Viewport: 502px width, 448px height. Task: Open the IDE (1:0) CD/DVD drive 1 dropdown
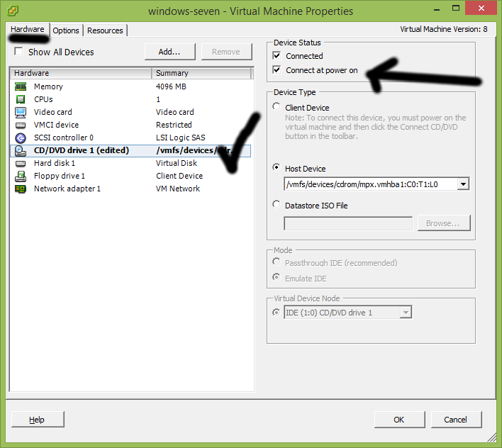coord(406,313)
